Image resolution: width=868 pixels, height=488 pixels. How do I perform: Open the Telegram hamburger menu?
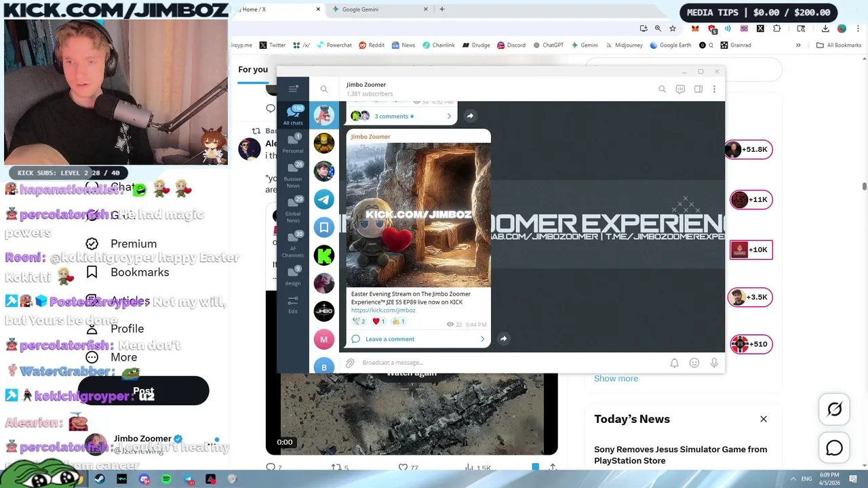293,89
